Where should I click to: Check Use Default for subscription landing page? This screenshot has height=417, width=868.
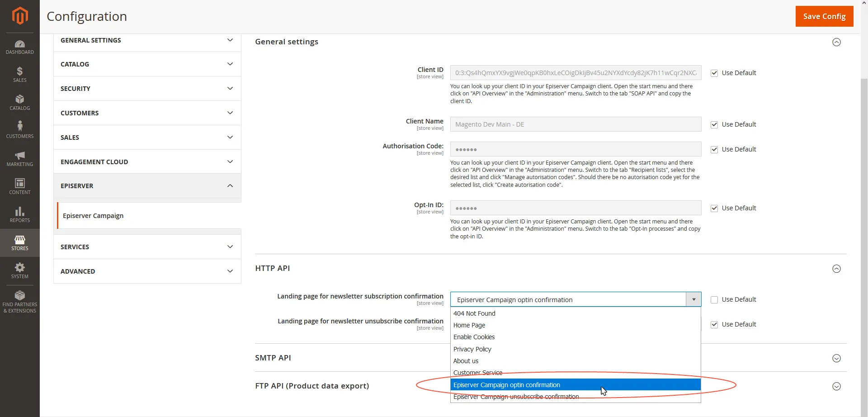click(x=714, y=300)
